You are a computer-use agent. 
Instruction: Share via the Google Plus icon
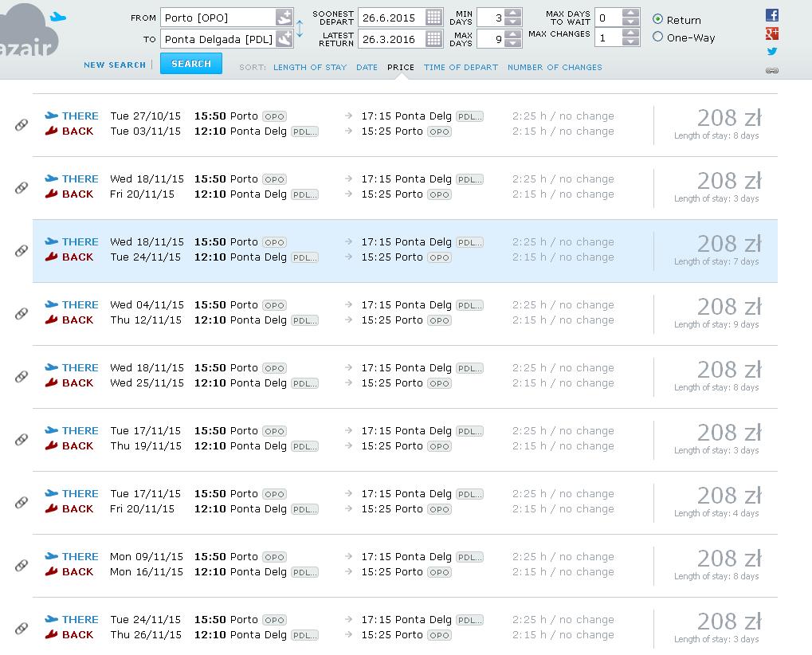[x=771, y=33]
